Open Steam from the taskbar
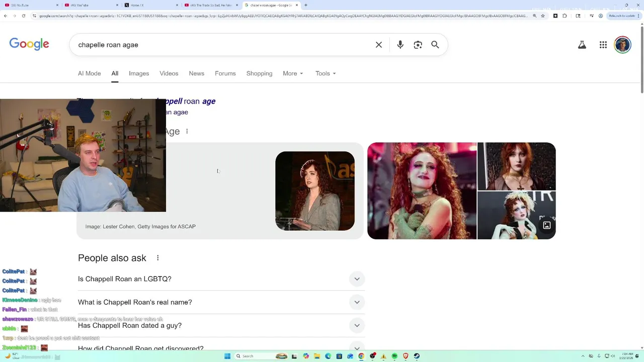This screenshot has height=362, width=644. 417,356
